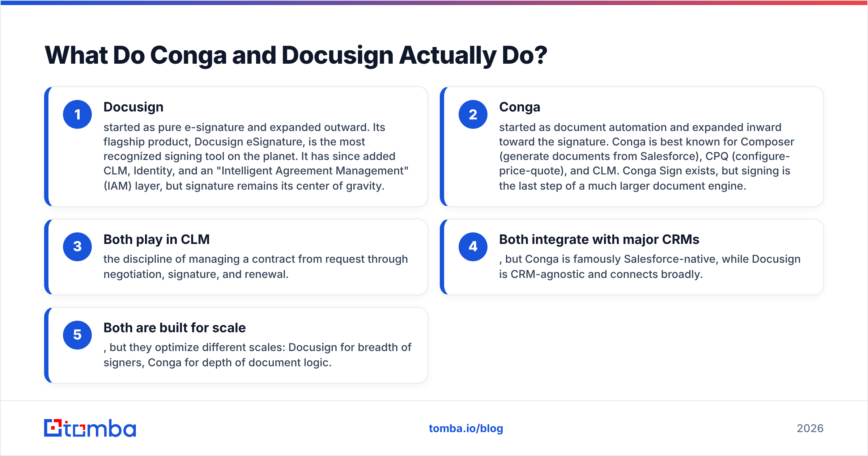The height and width of the screenshot is (456, 868).
Task: Click the number 1 circle badge
Action: pyautogui.click(x=77, y=114)
